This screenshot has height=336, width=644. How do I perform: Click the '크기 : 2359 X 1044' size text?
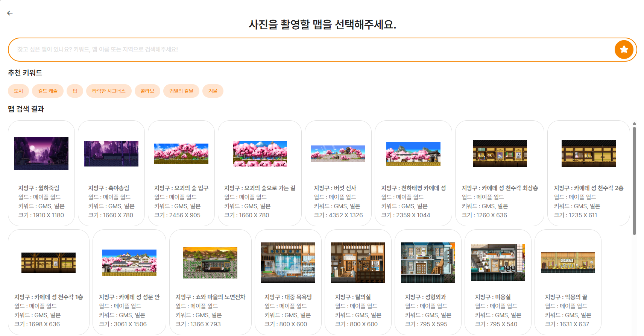tap(406, 215)
